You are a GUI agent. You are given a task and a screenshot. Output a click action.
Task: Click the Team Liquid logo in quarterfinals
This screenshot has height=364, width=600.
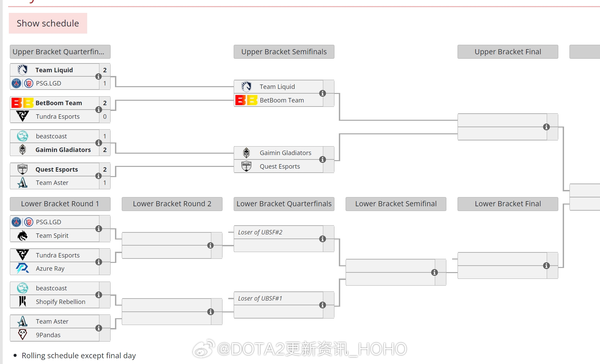point(22,70)
